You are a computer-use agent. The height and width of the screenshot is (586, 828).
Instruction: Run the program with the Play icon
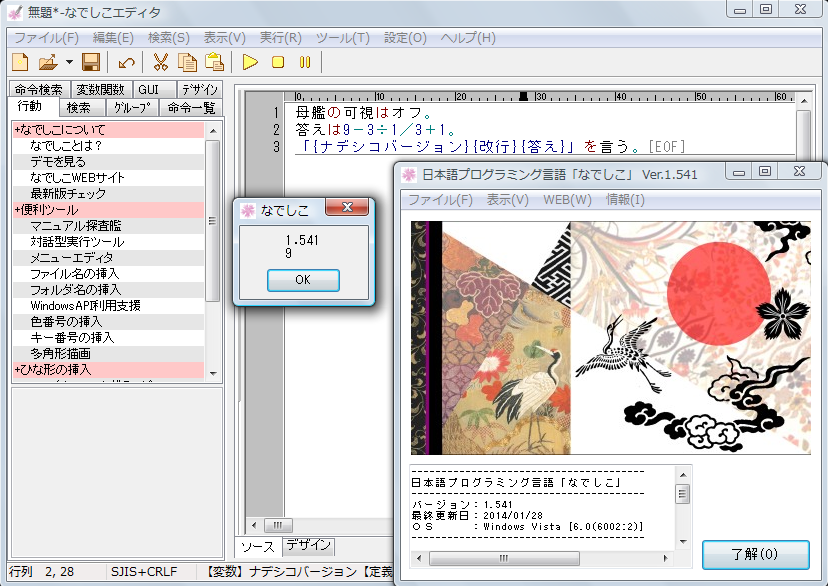click(x=250, y=62)
